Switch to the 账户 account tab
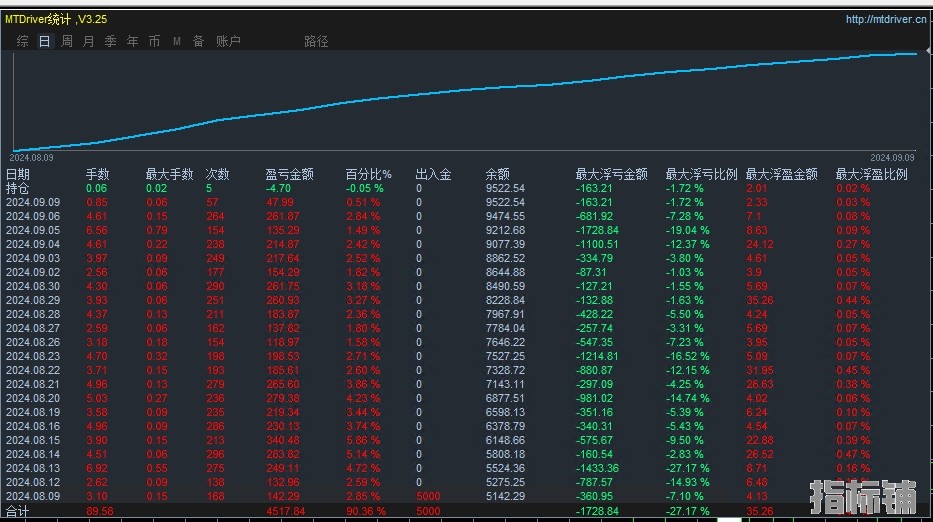The height and width of the screenshot is (522, 933). pyautogui.click(x=228, y=41)
